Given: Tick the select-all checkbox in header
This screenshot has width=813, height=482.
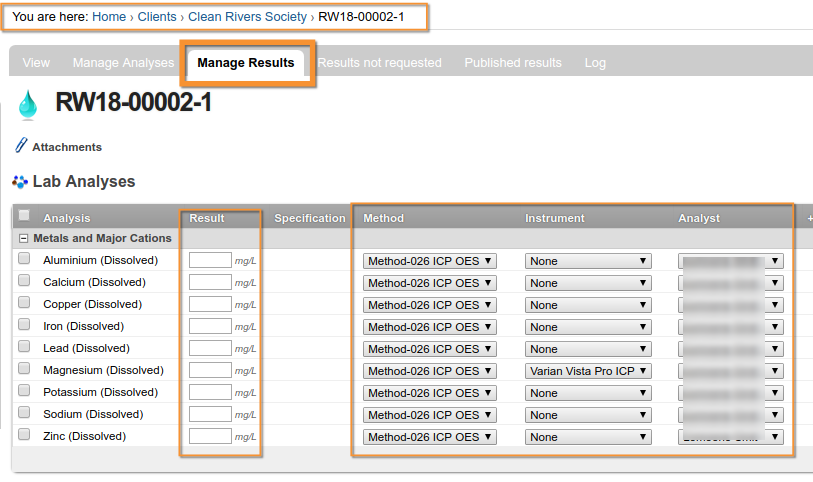Looking at the screenshot, I should [24, 216].
